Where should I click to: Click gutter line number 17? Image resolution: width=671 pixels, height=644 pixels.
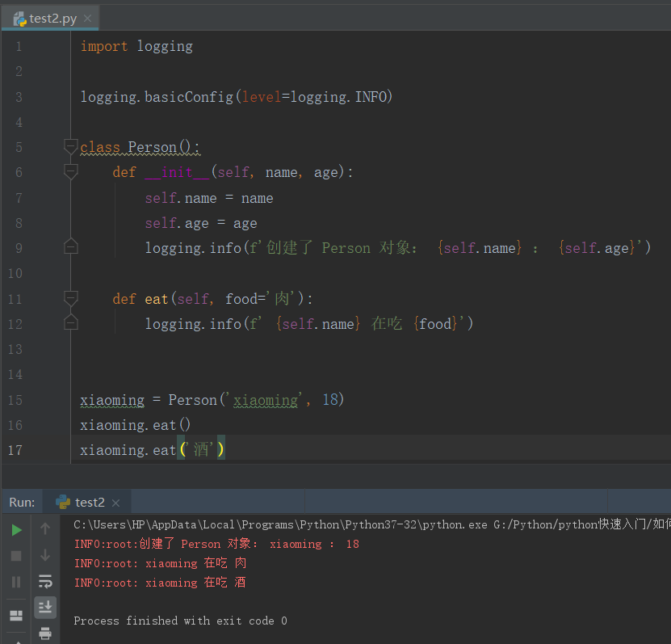15,450
